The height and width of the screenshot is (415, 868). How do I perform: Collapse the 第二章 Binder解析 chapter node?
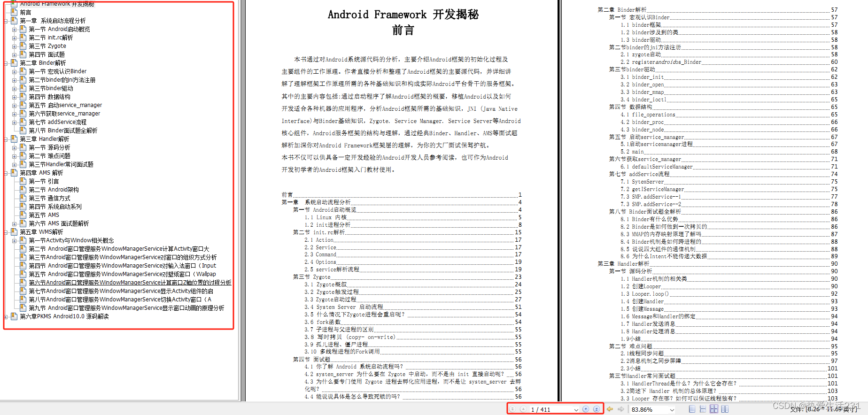pyautogui.click(x=6, y=63)
